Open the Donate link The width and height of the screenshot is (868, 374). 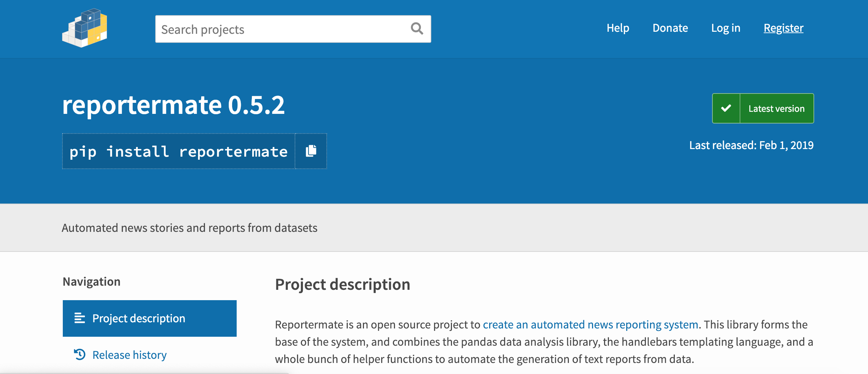670,28
